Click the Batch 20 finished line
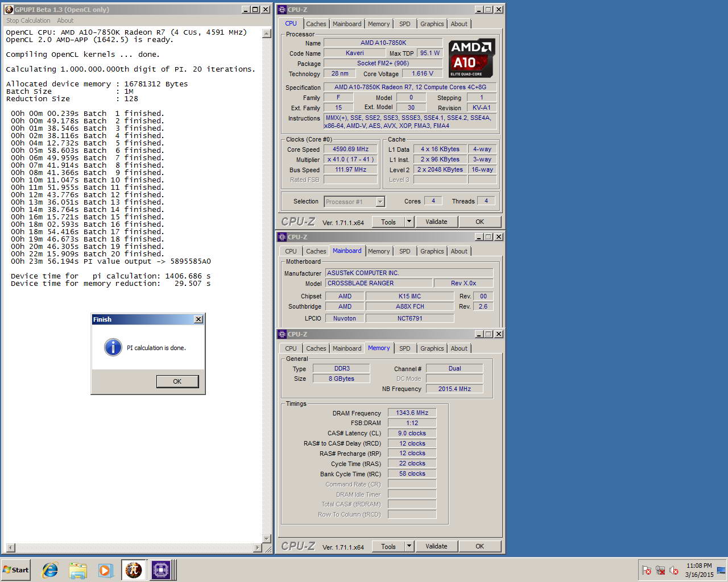 tap(88, 254)
